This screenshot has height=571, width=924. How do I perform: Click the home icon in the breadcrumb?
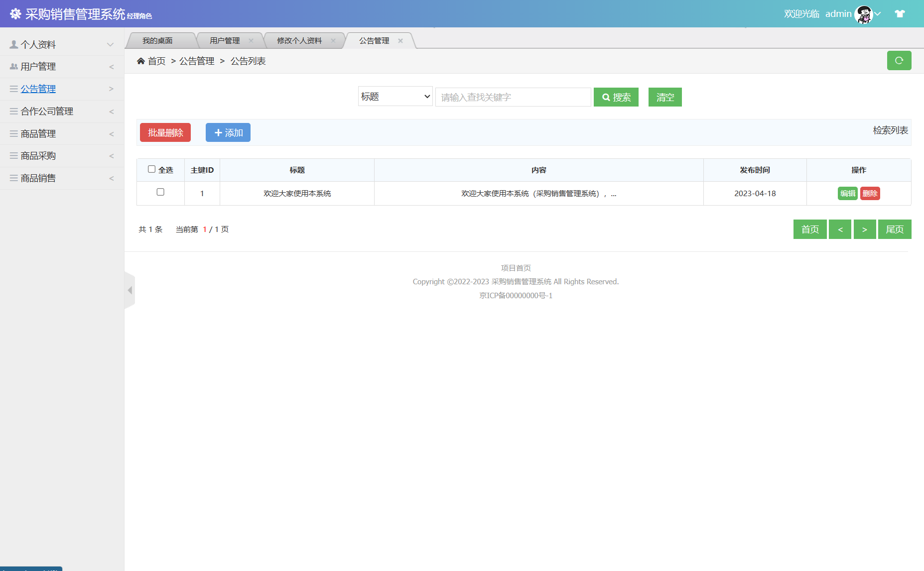tap(141, 60)
